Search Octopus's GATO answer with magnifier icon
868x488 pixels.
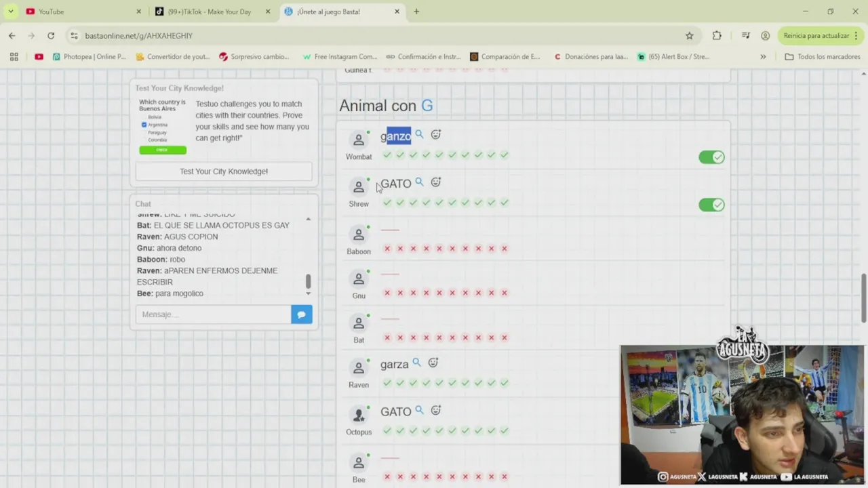[419, 410]
